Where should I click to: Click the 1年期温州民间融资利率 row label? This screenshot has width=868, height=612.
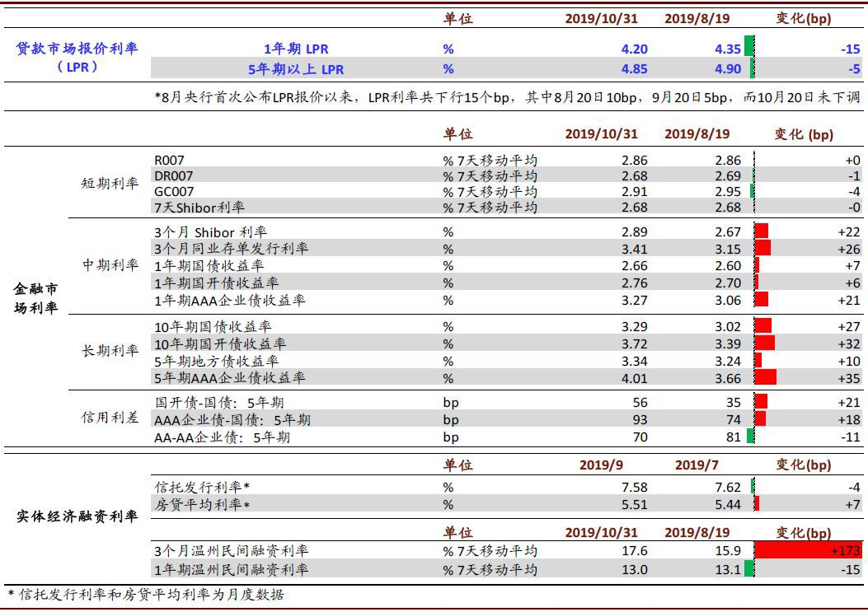pos(232,569)
